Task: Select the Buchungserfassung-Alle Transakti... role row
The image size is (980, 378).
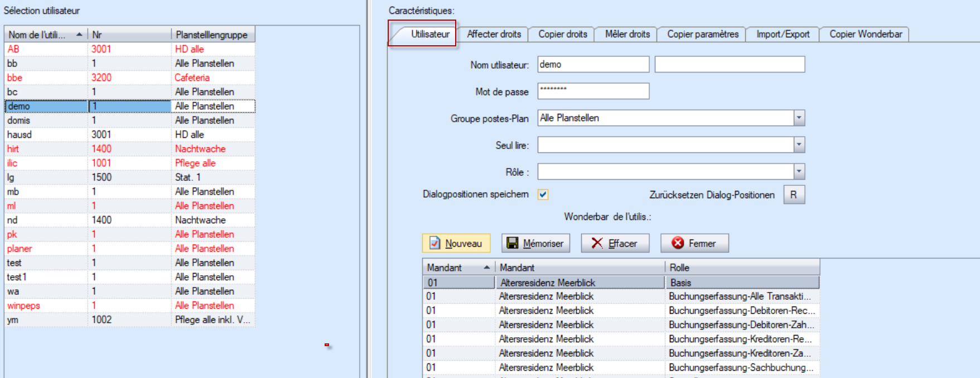Action: (x=621, y=296)
